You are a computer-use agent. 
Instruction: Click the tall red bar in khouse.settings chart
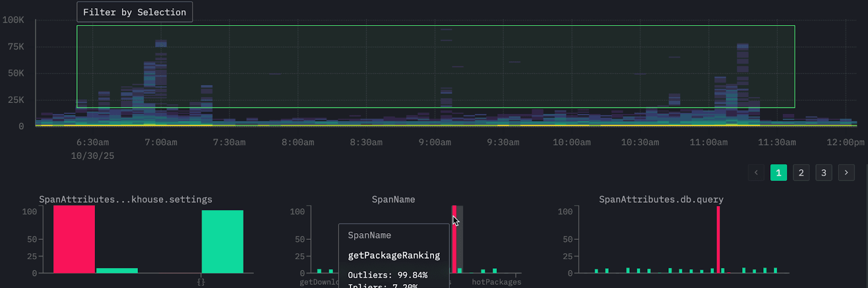point(74,239)
